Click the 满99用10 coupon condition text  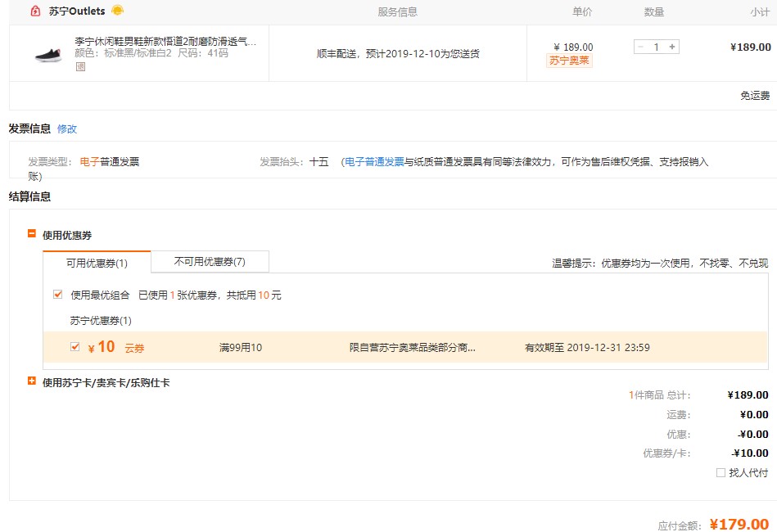click(241, 348)
